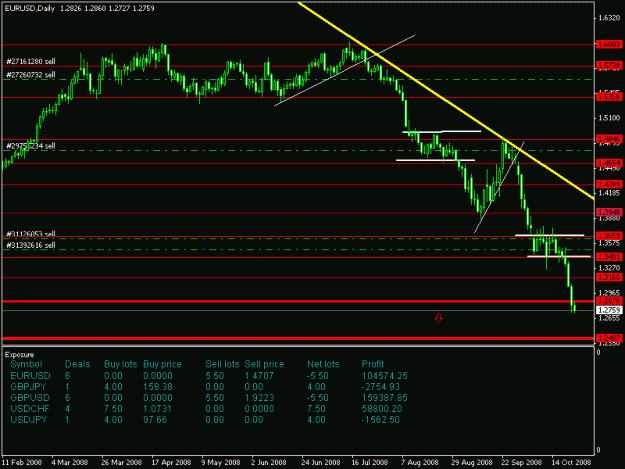Click the 14 Oct 2008 date label

(x=571, y=462)
